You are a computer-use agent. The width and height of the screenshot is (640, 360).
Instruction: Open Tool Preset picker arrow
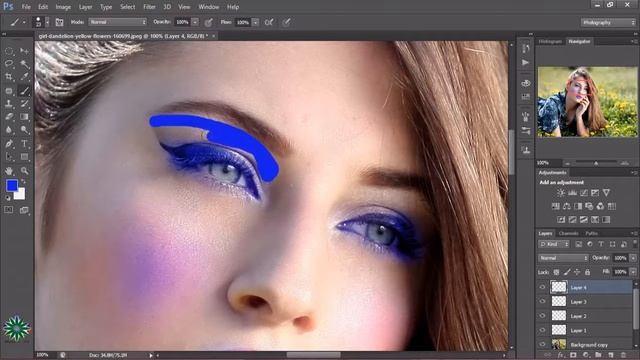pos(24,22)
